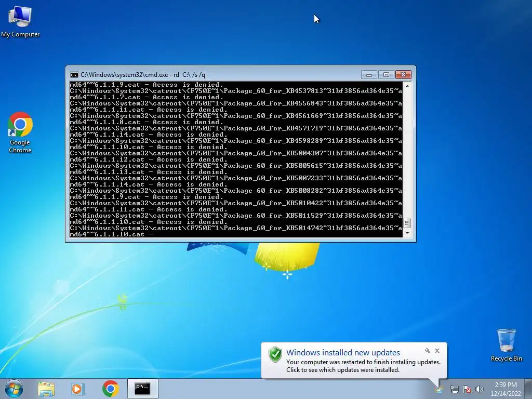Click the line containing KB5011529

[236, 216]
